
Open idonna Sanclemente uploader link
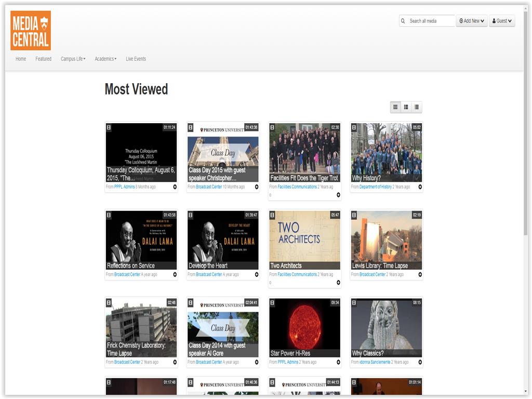click(x=375, y=362)
